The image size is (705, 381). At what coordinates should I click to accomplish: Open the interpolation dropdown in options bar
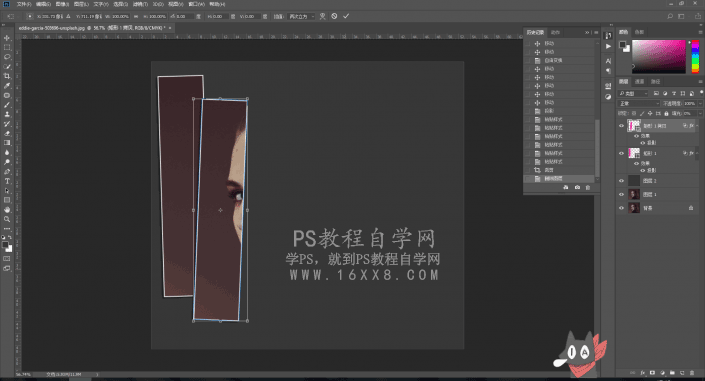coord(302,16)
